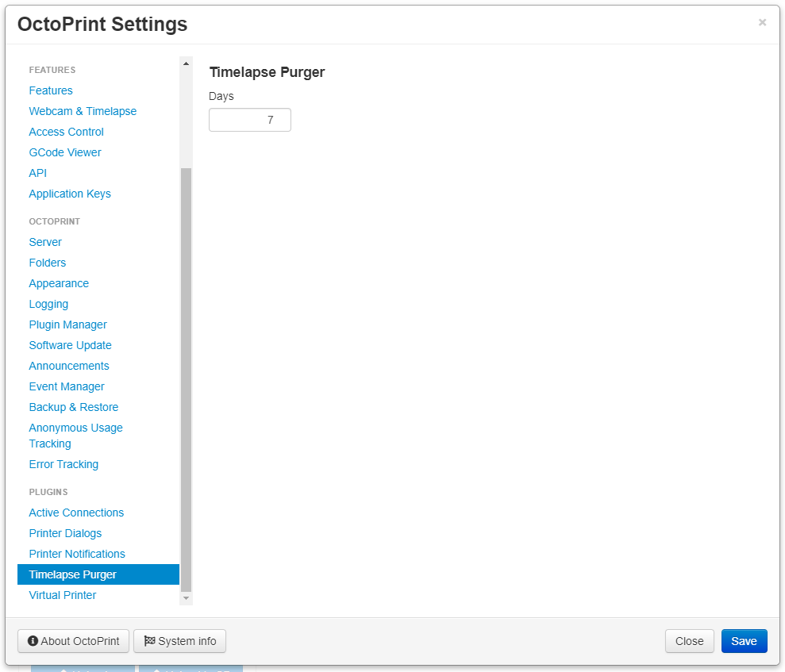Select Event Manager section

(67, 386)
